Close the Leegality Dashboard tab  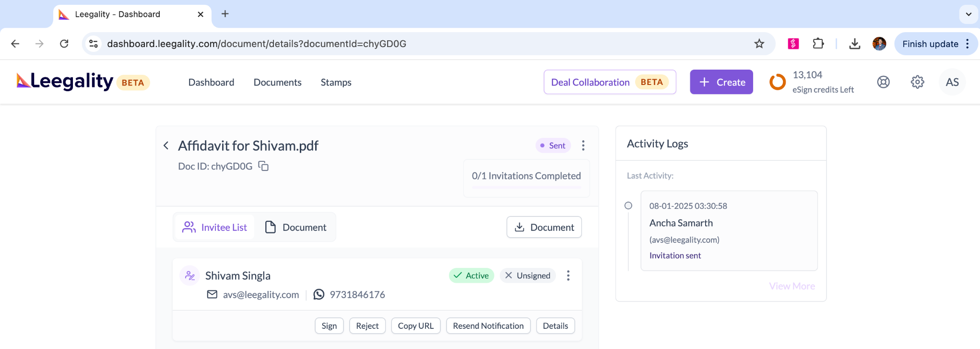(201, 14)
